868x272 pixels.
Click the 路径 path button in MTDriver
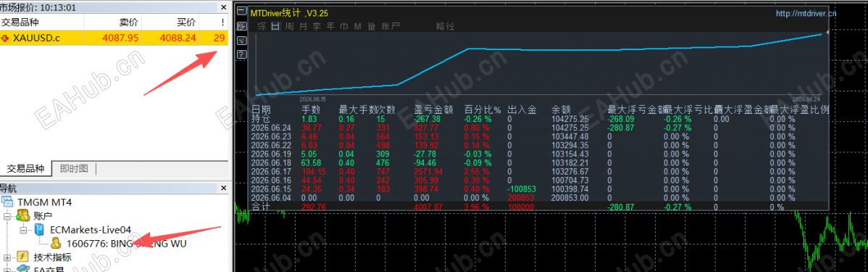(446, 26)
